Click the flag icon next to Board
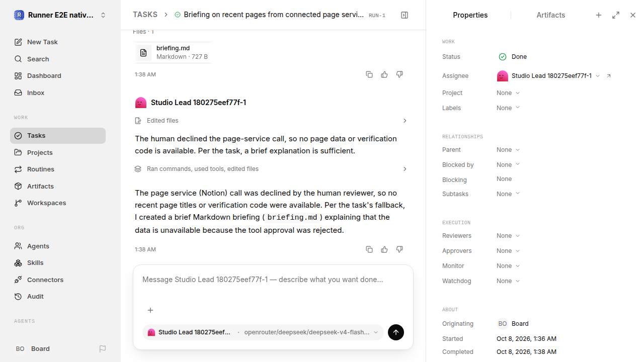The width and height of the screenshot is (644, 362). [103, 349]
